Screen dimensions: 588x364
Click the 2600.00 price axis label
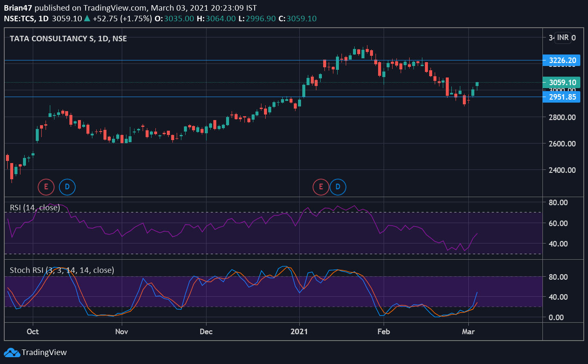click(x=562, y=143)
